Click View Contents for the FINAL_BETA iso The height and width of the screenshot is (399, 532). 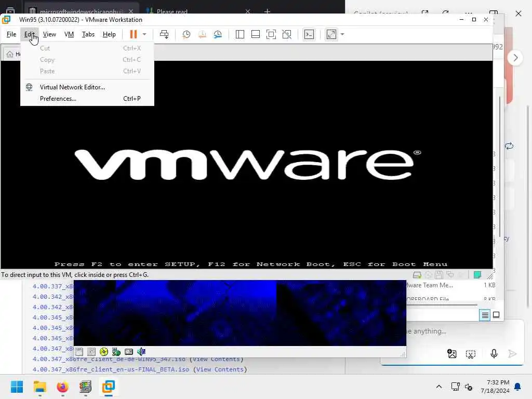[x=220, y=369]
